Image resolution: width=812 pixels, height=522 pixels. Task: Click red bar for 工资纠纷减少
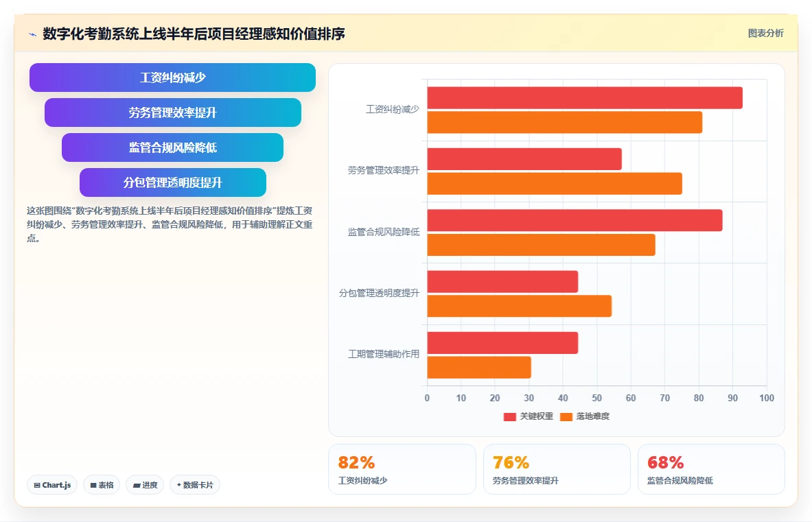(x=585, y=98)
